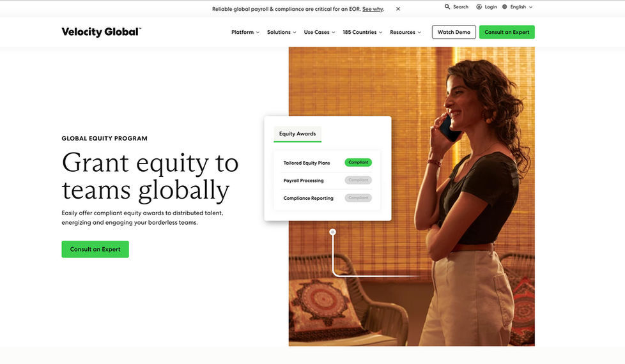
Task: Click the green Compliant badge
Action: [359, 162]
